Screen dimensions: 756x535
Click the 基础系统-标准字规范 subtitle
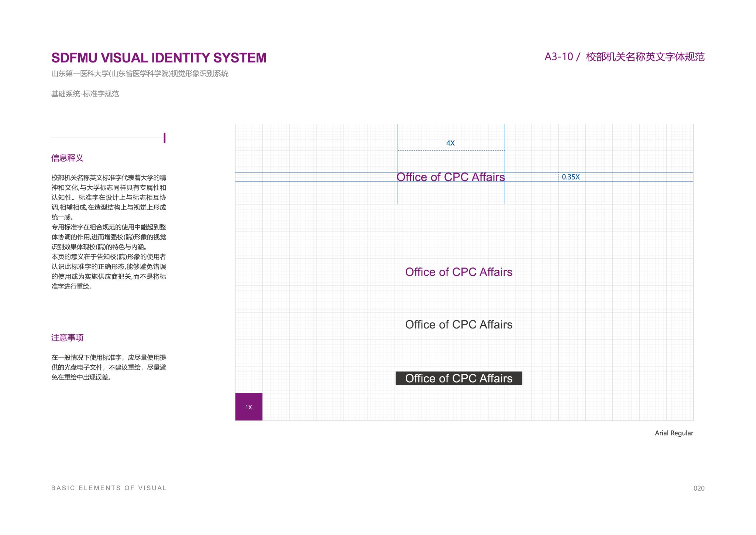(x=85, y=94)
